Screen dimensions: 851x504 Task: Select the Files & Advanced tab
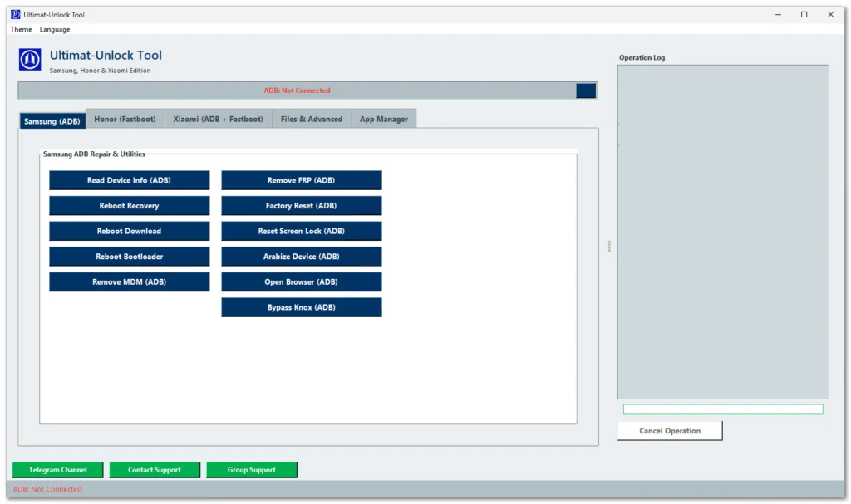click(312, 119)
